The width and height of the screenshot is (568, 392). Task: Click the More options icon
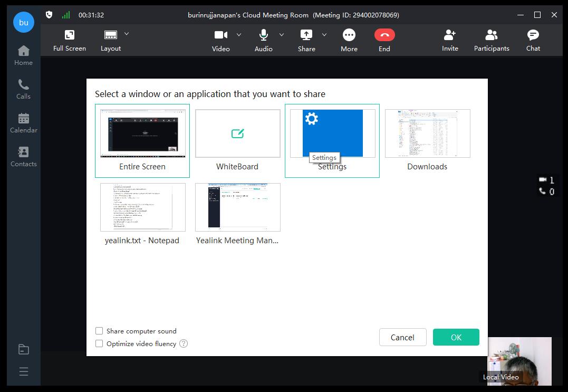click(349, 35)
